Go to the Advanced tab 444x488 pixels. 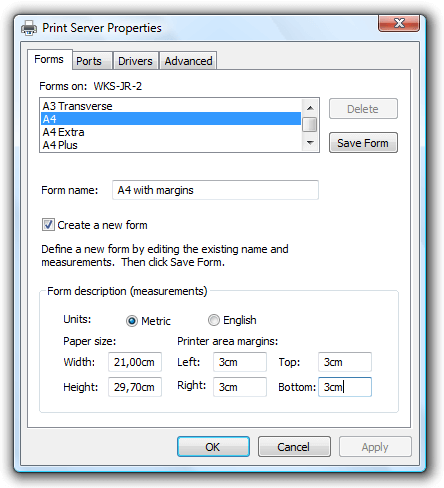tap(188, 61)
